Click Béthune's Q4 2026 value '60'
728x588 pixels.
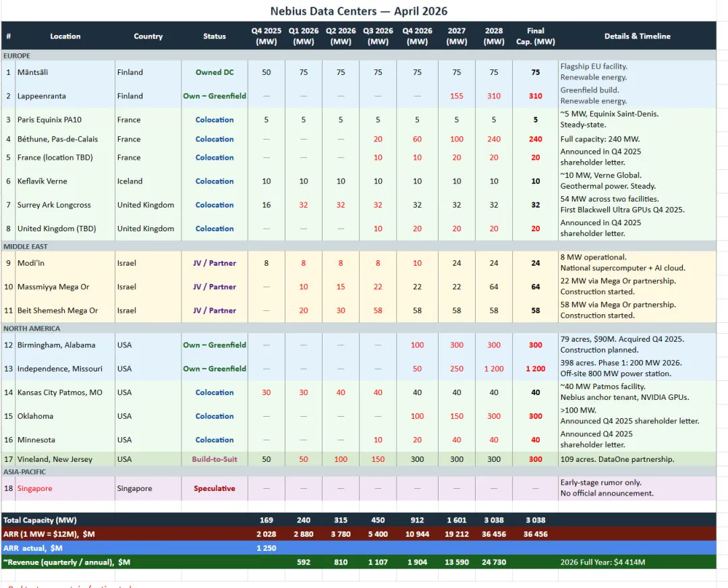pyautogui.click(x=417, y=139)
